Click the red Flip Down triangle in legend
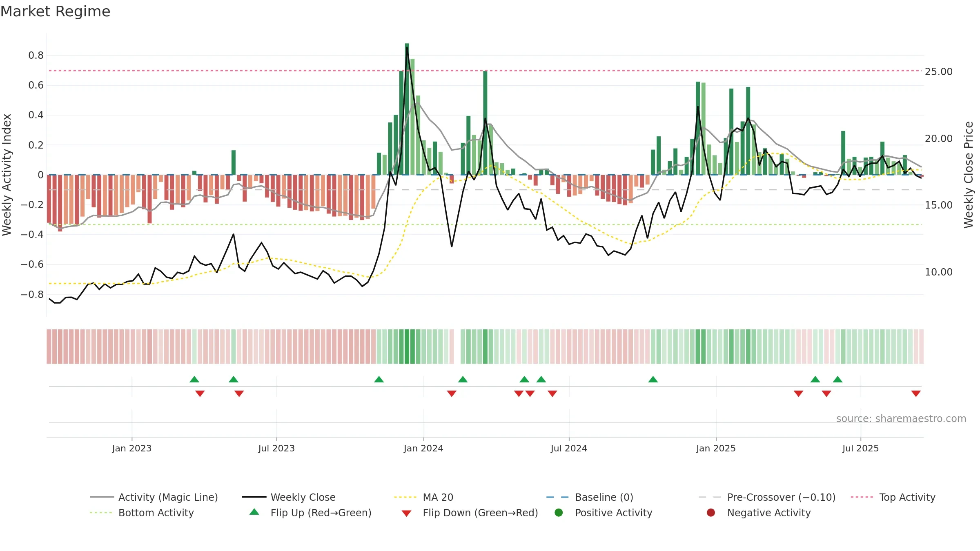The width and height of the screenshot is (980, 551). coord(406,513)
